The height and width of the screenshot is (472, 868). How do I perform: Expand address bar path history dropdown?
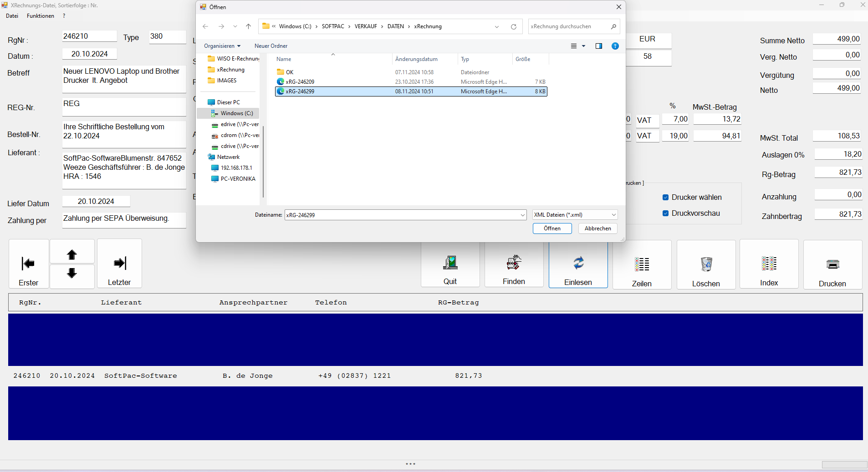click(x=497, y=26)
